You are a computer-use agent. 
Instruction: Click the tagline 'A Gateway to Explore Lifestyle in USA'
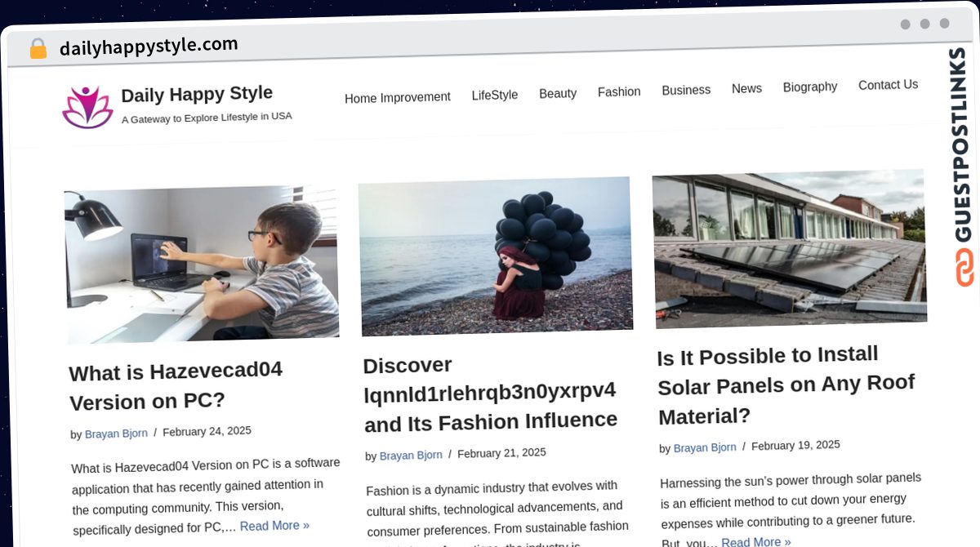click(207, 118)
